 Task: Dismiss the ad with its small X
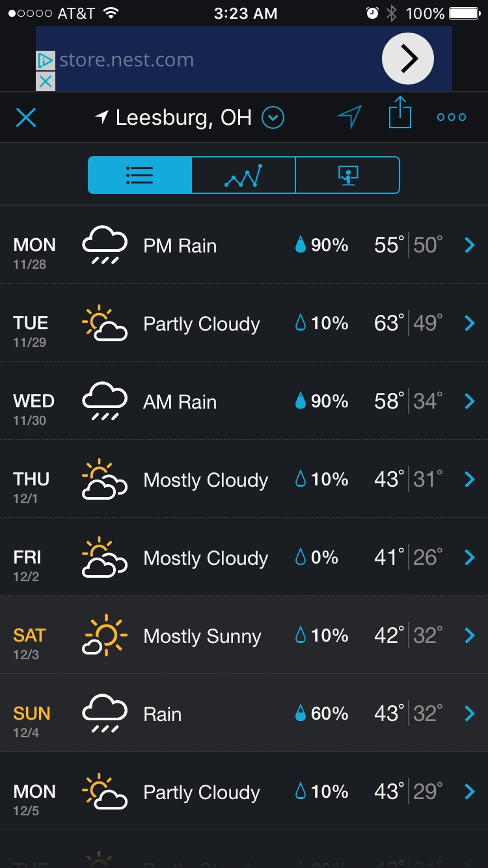45,81
